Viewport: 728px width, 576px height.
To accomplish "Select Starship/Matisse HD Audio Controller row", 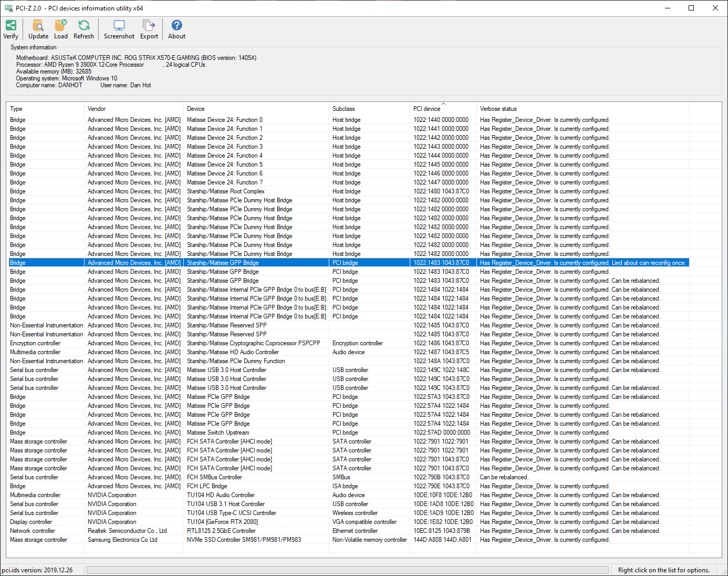I will [349, 352].
